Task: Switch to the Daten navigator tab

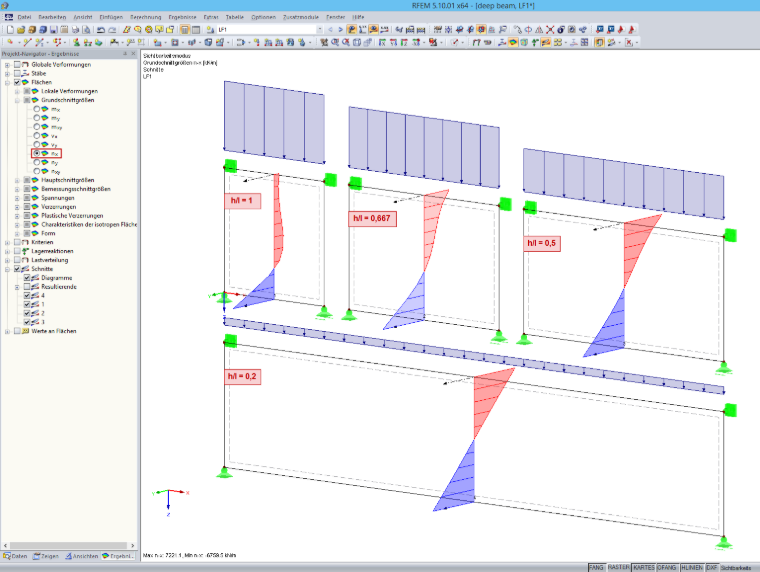Action: [x=15, y=556]
